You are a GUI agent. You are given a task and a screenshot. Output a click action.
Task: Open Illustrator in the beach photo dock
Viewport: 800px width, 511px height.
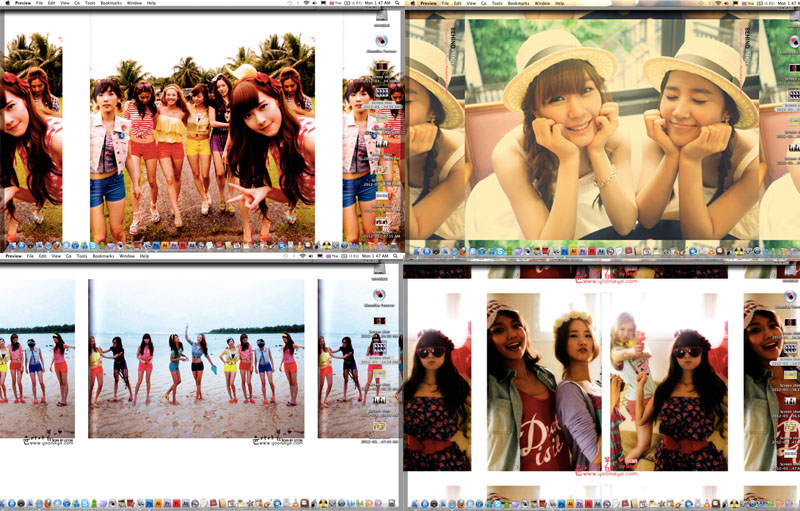pyautogui.click(x=158, y=503)
